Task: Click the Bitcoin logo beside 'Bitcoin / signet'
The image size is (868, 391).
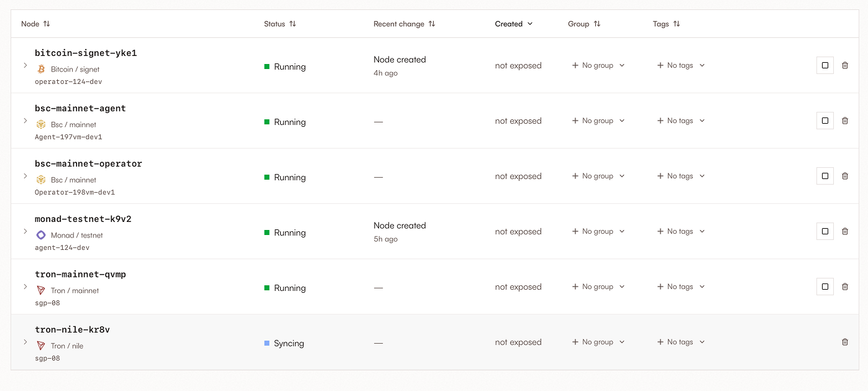Action: [x=41, y=69]
